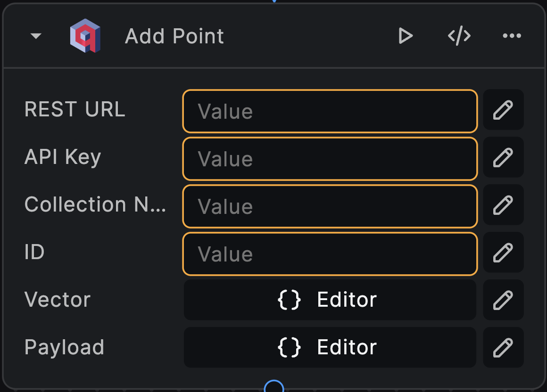The width and height of the screenshot is (547, 392).
Task: Collapse the Add Point node panel
Action: (x=35, y=35)
